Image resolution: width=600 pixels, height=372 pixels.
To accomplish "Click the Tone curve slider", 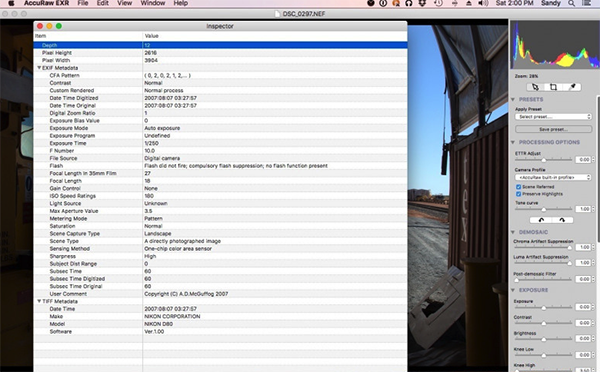I will pos(543,209).
